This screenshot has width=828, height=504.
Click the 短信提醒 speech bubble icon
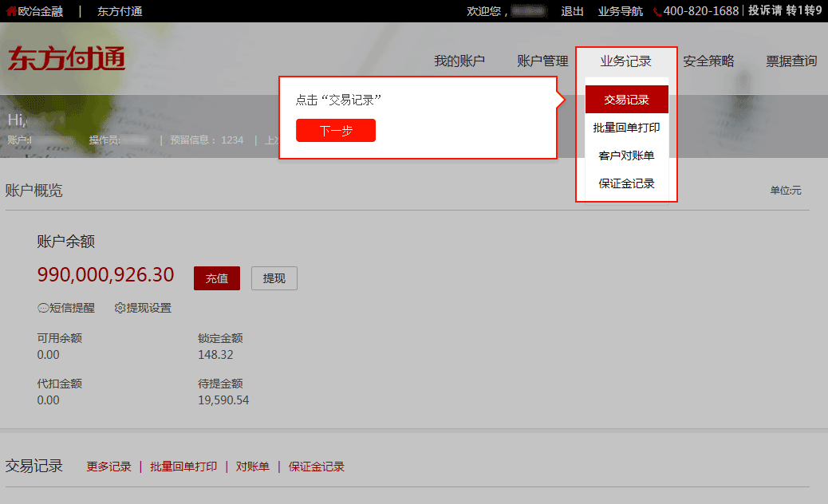click(x=43, y=308)
